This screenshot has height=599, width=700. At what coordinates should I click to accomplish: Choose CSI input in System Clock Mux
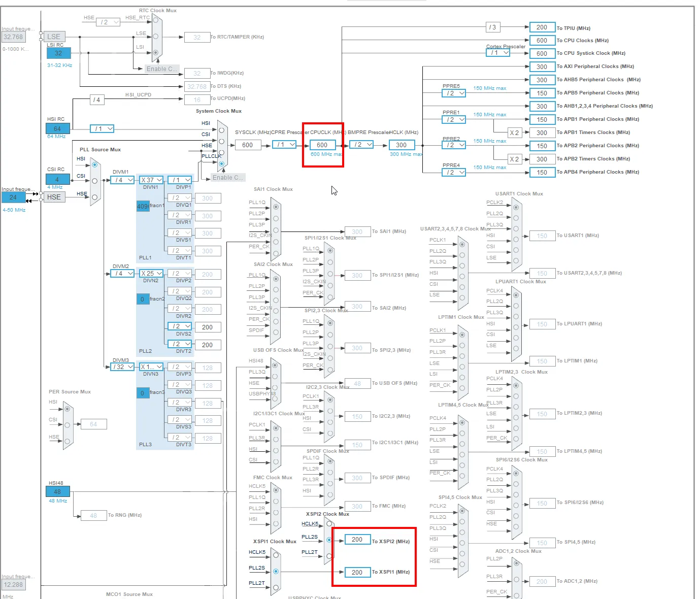click(221, 141)
